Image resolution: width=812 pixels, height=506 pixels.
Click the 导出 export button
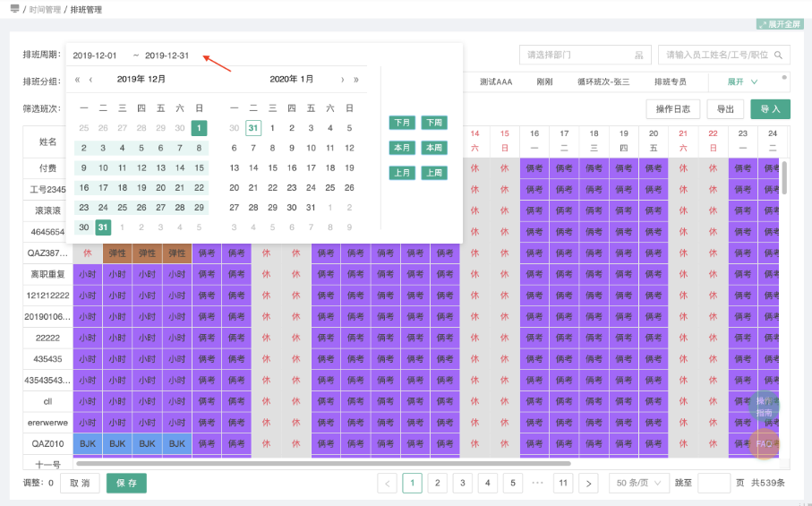pyautogui.click(x=724, y=109)
